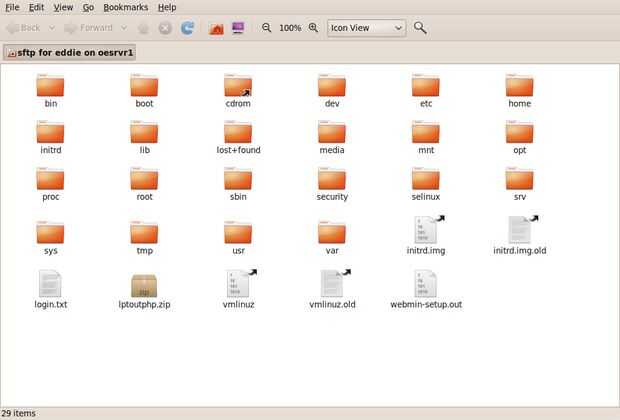Image resolution: width=620 pixels, height=420 pixels.
Task: Open the Help menu
Action: point(167,7)
